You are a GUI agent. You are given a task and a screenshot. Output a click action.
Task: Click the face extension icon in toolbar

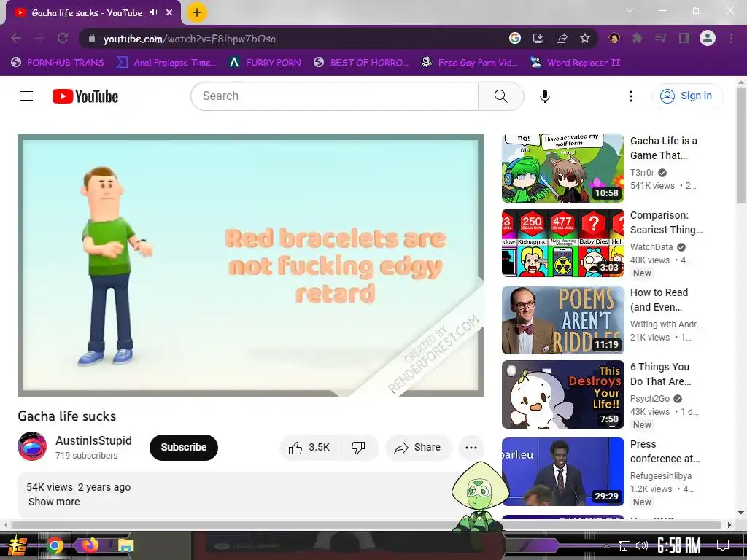[x=614, y=38]
